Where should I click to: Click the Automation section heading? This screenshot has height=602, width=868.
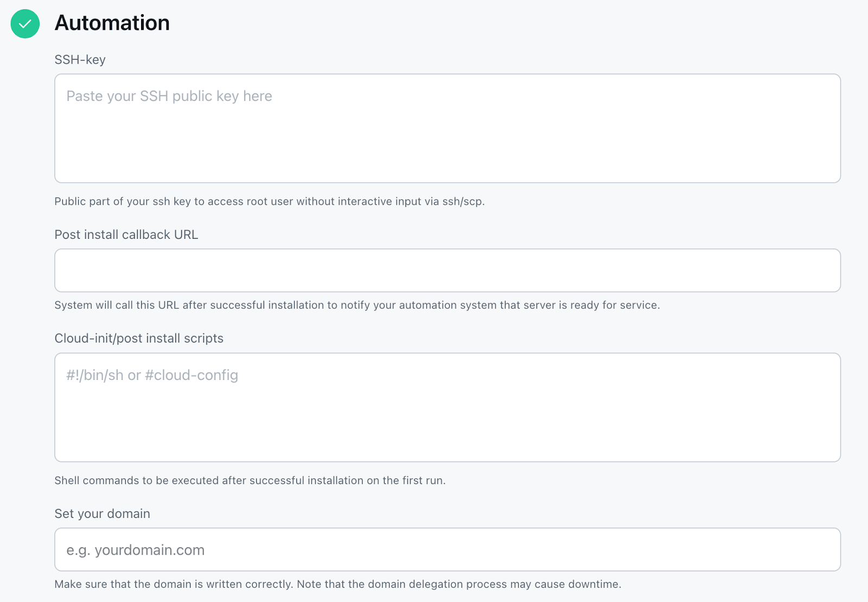coord(112,23)
